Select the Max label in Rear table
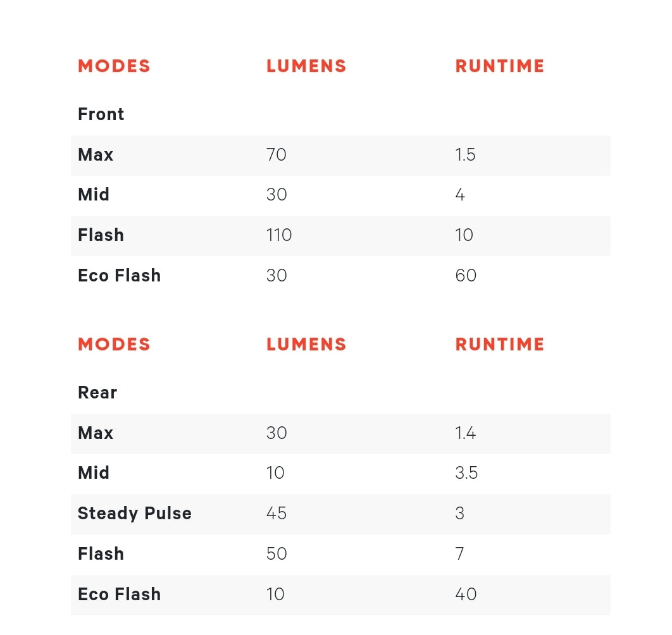The width and height of the screenshot is (672, 635). tap(96, 433)
